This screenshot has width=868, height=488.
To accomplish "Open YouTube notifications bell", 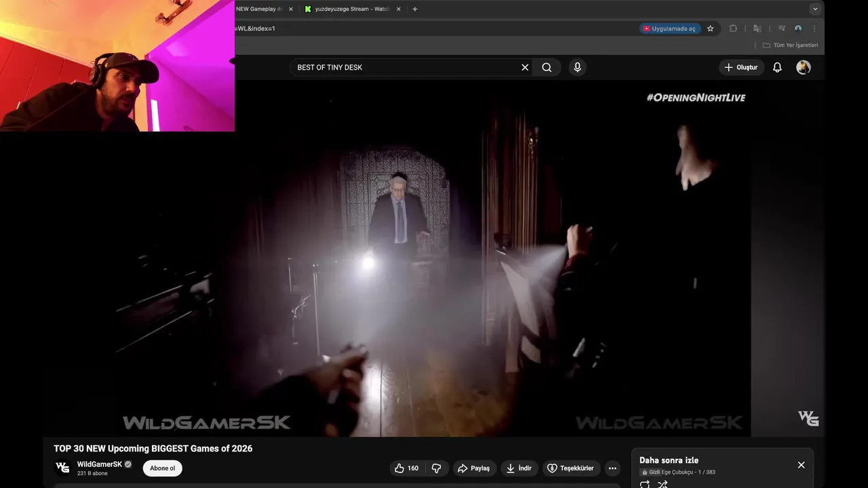I will (777, 67).
